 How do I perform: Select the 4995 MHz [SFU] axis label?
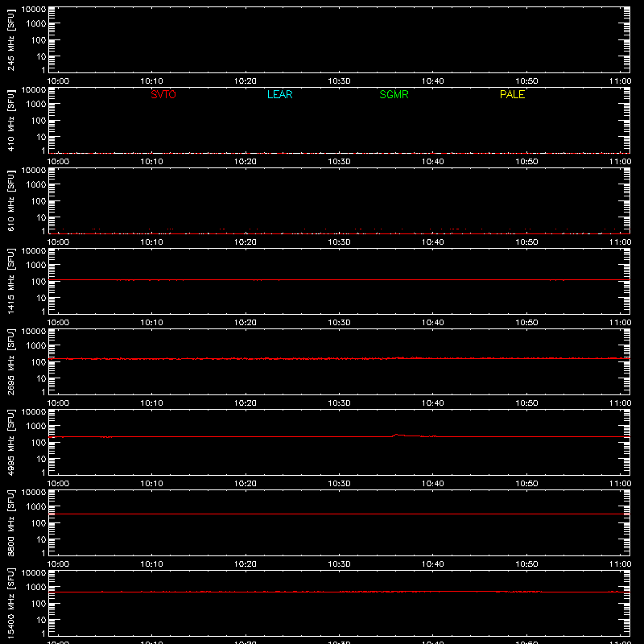[x=11, y=443]
